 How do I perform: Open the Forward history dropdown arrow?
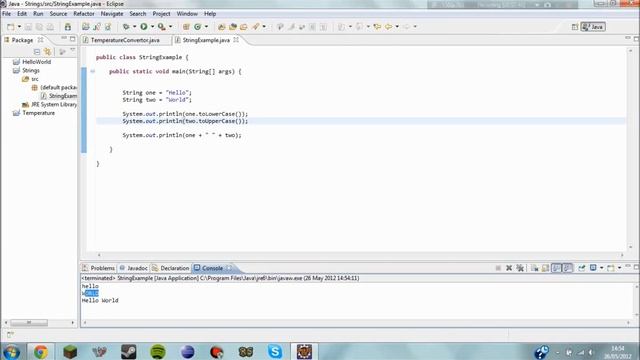(415, 27)
